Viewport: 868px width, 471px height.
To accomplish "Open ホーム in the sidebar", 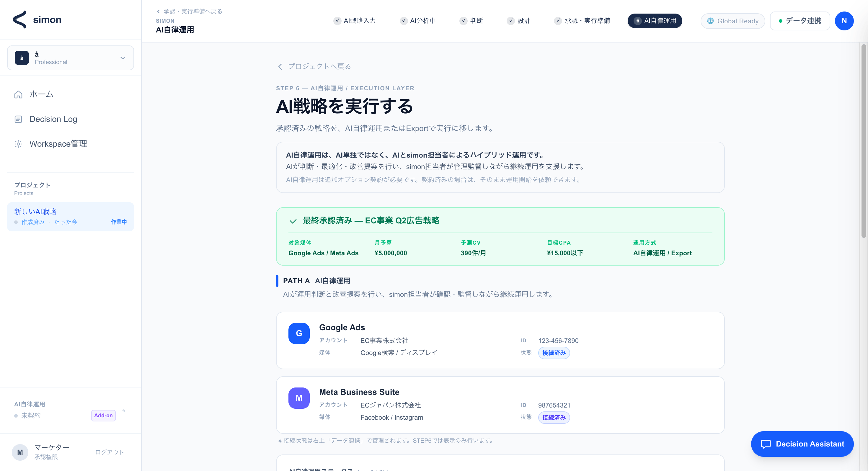I will [x=71, y=94].
